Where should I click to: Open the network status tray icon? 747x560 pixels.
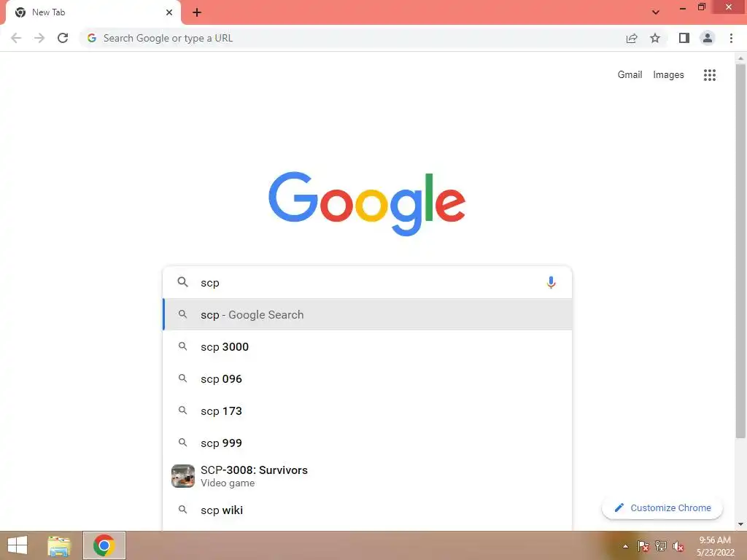[660, 546]
